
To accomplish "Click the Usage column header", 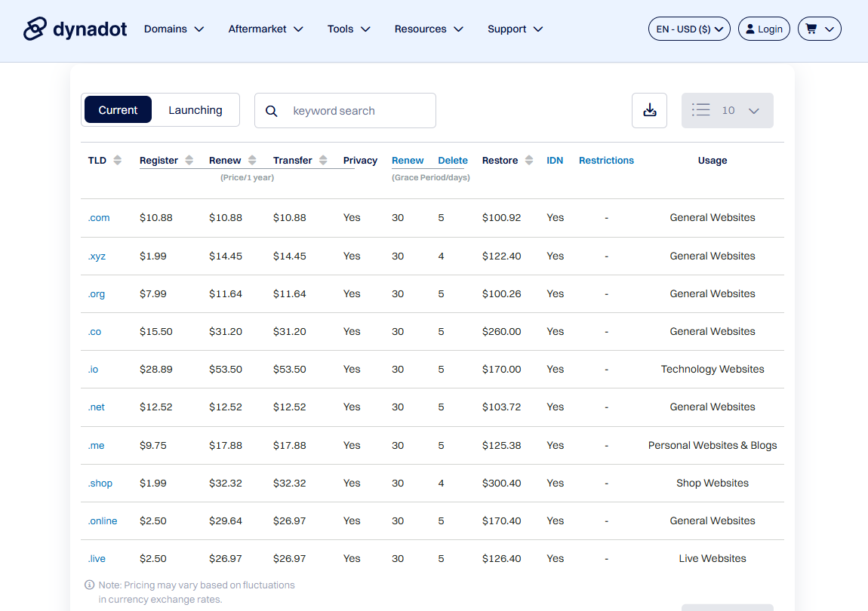I will pos(713,160).
